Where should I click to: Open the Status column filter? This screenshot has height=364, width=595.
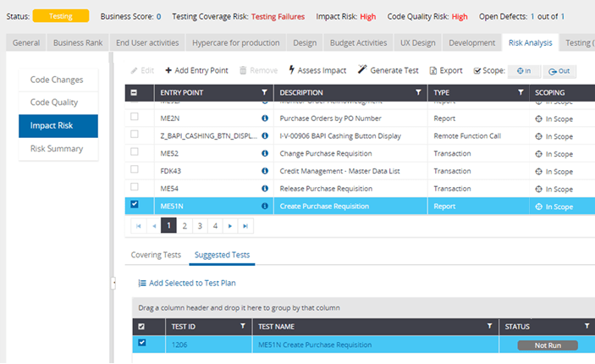(587, 326)
